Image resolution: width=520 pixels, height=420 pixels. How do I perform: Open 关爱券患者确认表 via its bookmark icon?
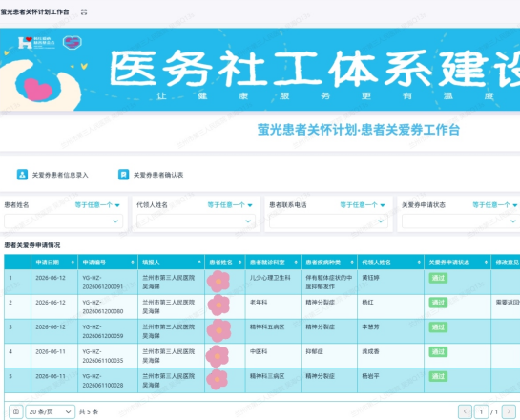124,175
